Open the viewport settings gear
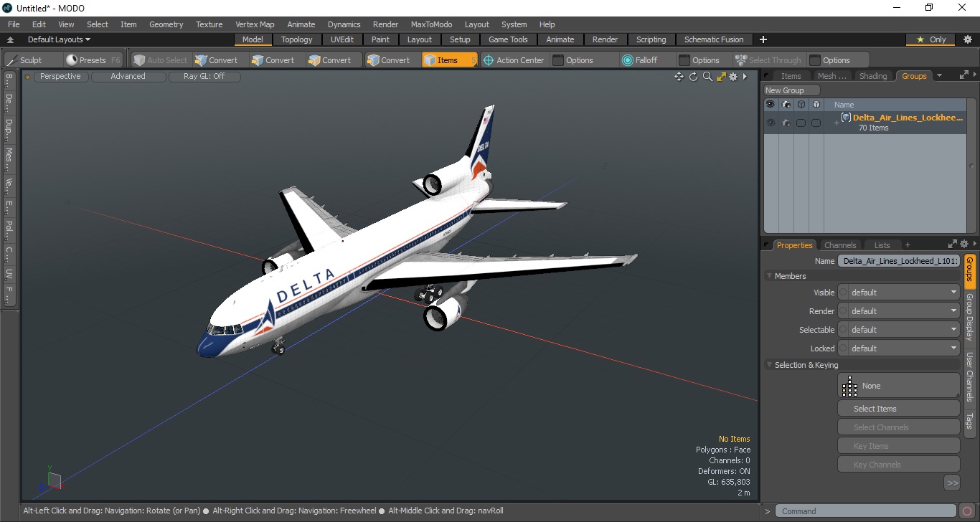Image resolution: width=980 pixels, height=522 pixels. pos(733,77)
